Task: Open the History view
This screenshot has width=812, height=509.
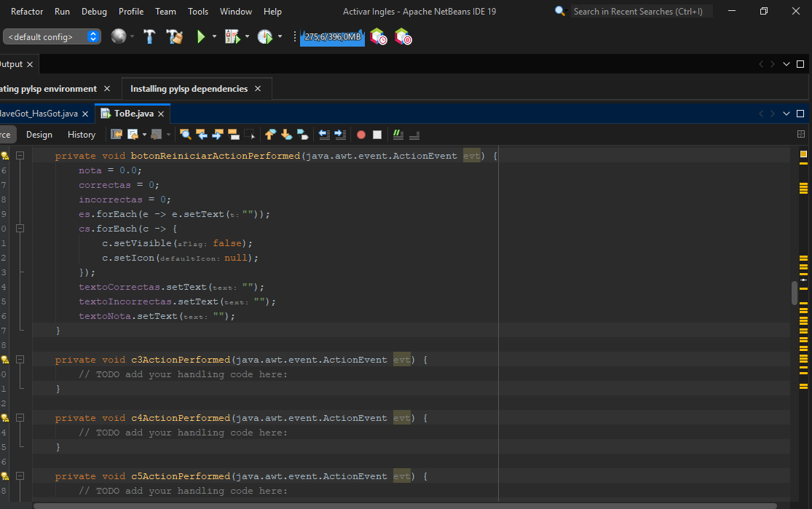Action: (x=82, y=135)
